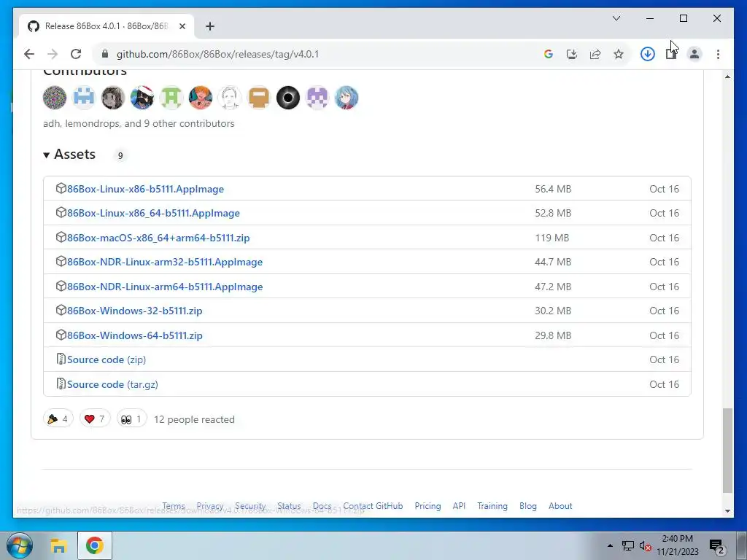Toggle the eyes reaction
This screenshot has width=747, height=560.
[131, 419]
